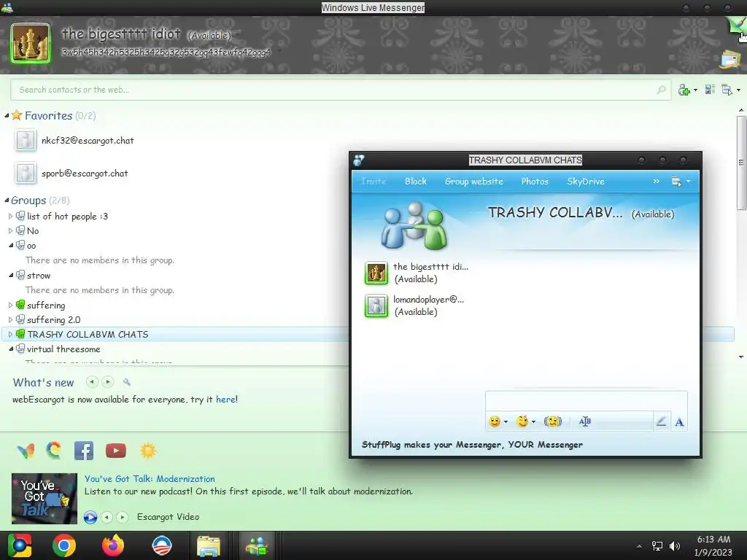
Task: Open the chat window show-menu icon
Action: click(x=676, y=182)
